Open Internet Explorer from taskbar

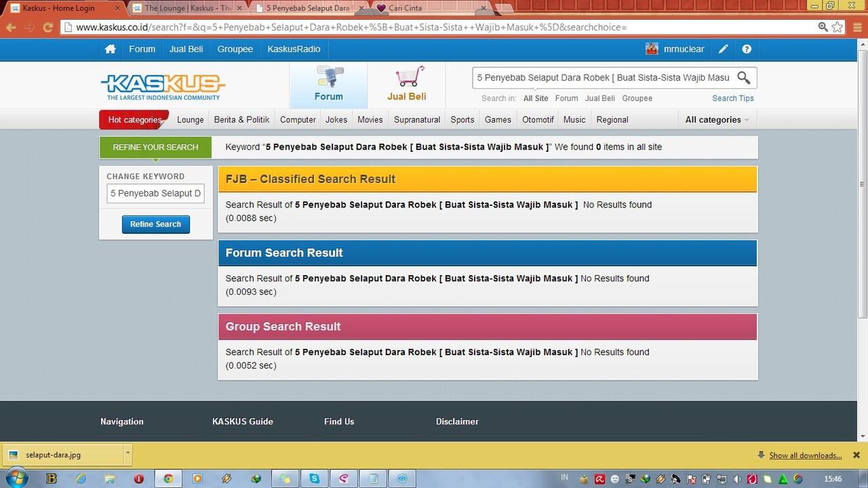81,479
